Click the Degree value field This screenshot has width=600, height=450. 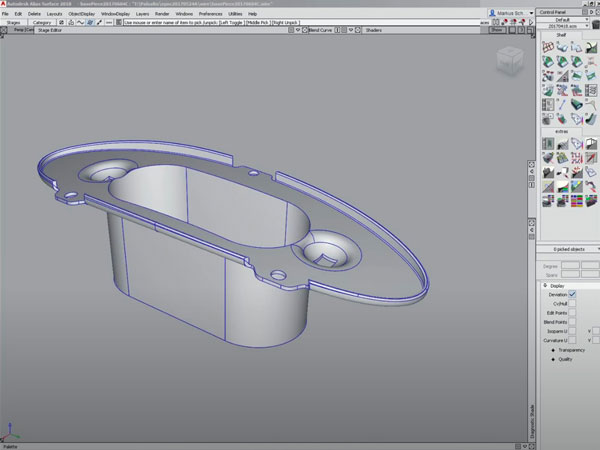tap(570, 265)
